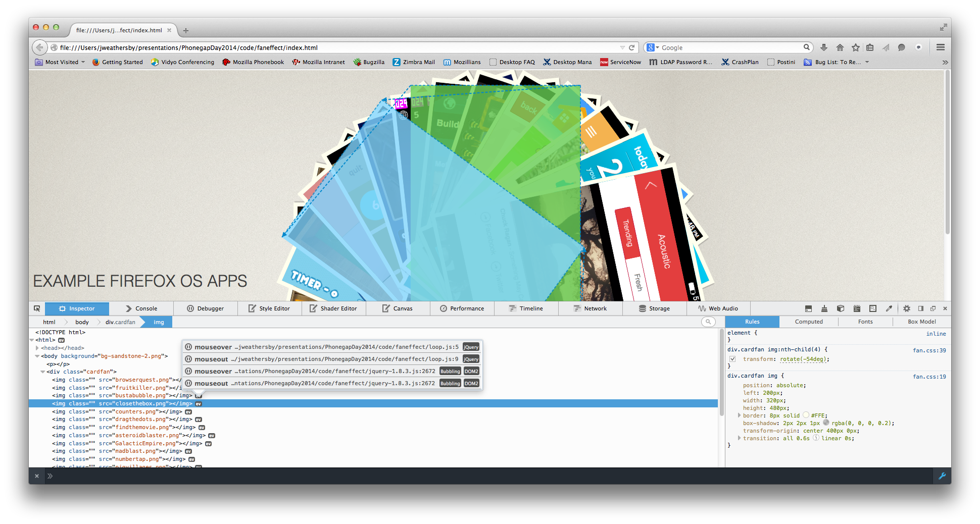Viewport: 980px width, 524px height.
Task: Show the bookmarks list icon
Action: [x=870, y=47]
